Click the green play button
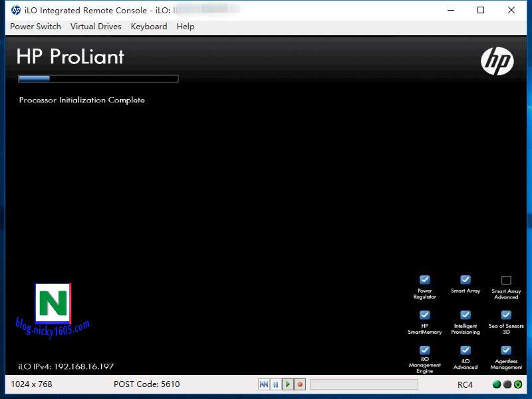The height and width of the screenshot is (399, 532). (x=288, y=384)
